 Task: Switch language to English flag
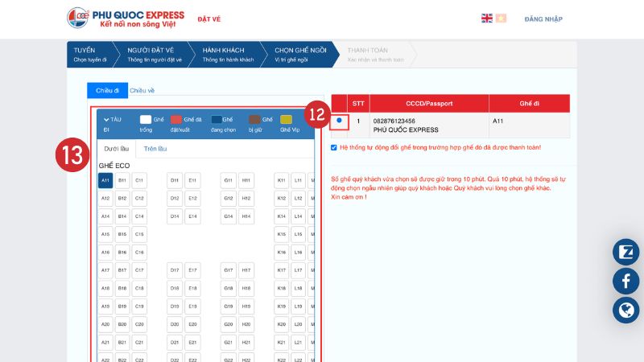pos(487,19)
